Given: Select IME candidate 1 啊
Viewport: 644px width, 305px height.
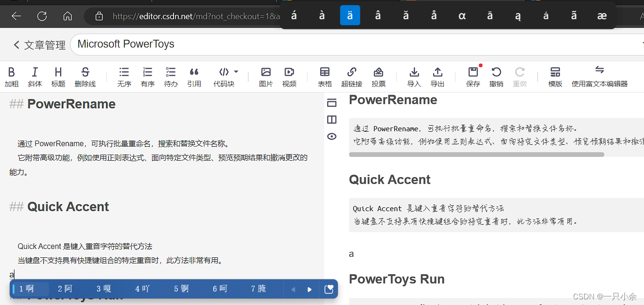Looking at the screenshot, I should tap(30, 289).
